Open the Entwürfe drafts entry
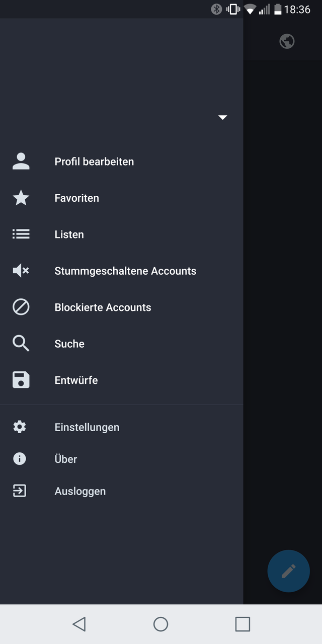 pos(76,380)
